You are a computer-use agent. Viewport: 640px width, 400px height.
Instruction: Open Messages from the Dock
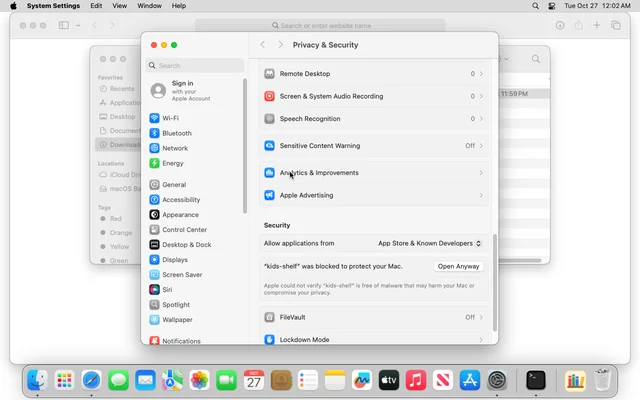(118, 380)
